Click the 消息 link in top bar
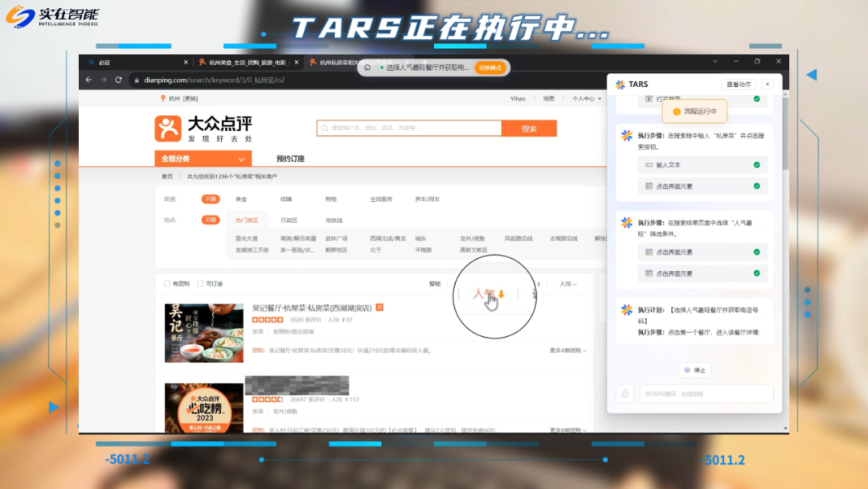Viewport: 868px width, 489px height. 549,99
